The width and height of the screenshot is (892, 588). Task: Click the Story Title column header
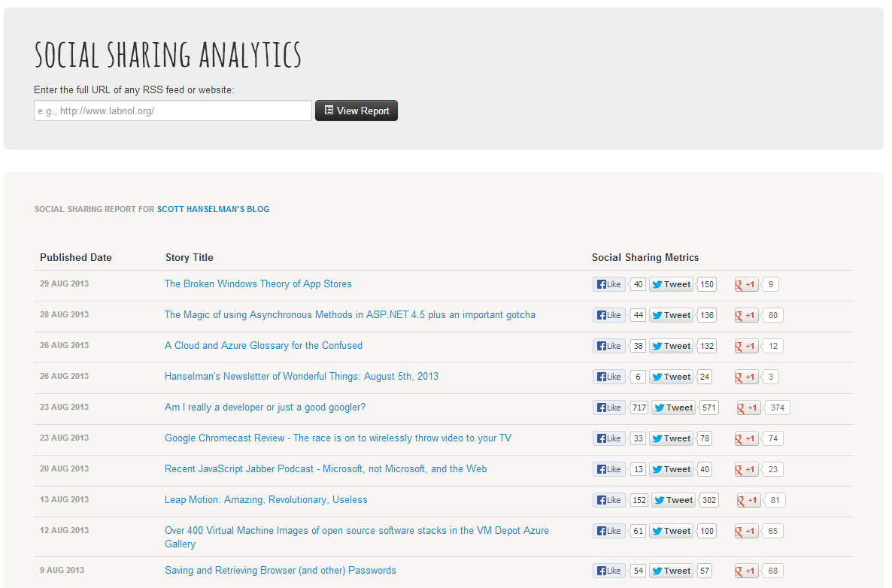[190, 257]
